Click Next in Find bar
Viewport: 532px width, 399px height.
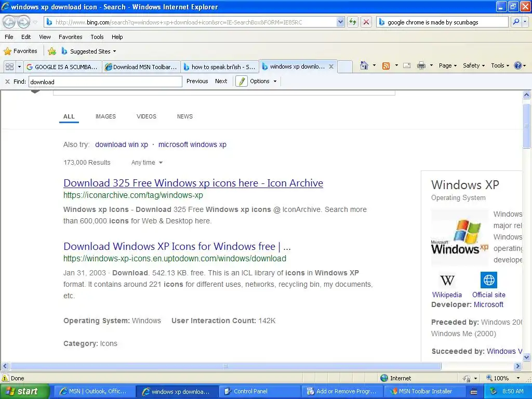tap(221, 81)
